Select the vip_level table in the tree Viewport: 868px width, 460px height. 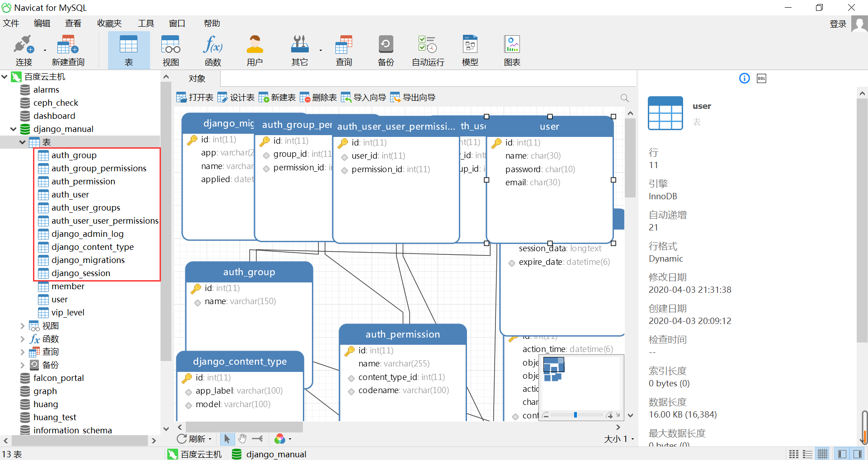(68, 313)
